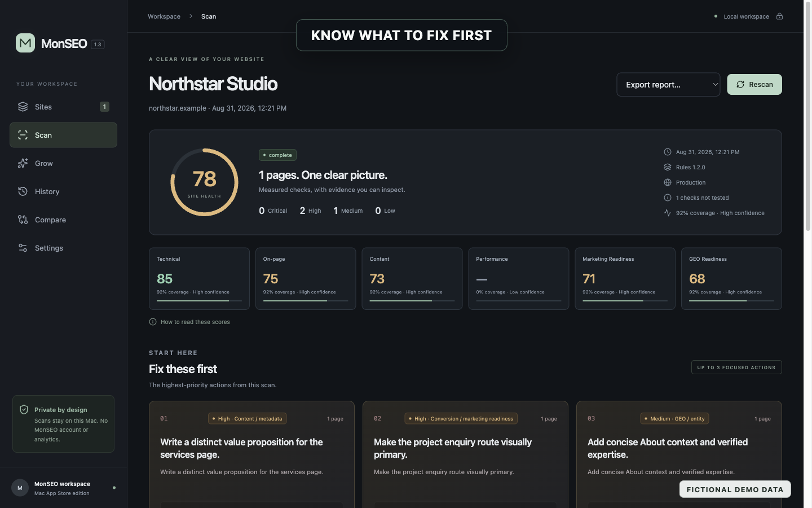Click the Technical coverage progress bar
The width and height of the screenshot is (812, 508).
pyautogui.click(x=199, y=301)
